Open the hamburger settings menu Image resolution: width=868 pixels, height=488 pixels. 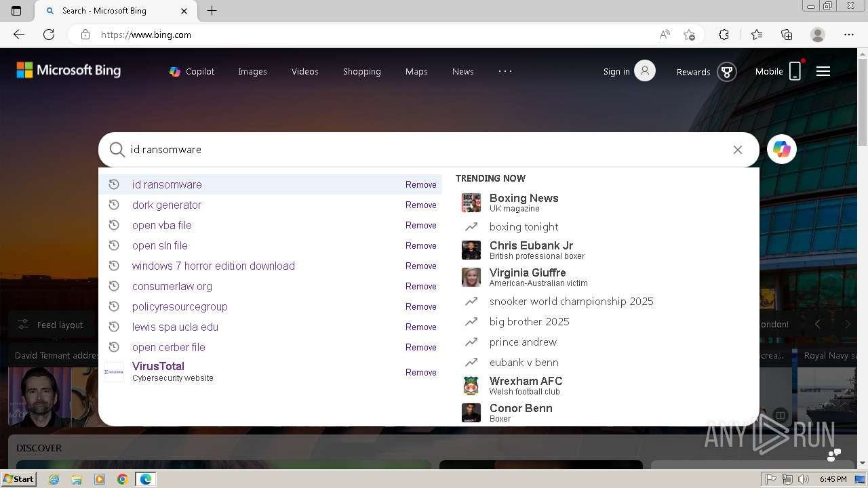pos(823,71)
